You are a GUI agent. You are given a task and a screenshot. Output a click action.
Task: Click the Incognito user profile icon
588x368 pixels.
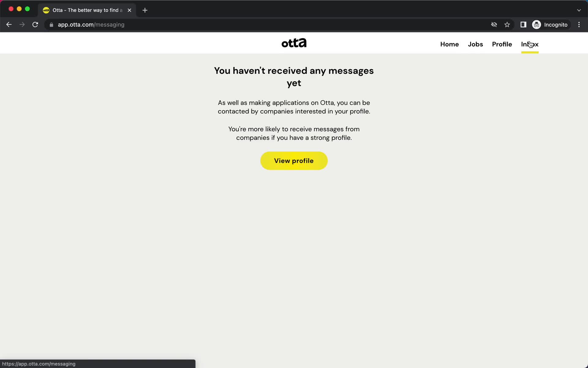point(536,24)
